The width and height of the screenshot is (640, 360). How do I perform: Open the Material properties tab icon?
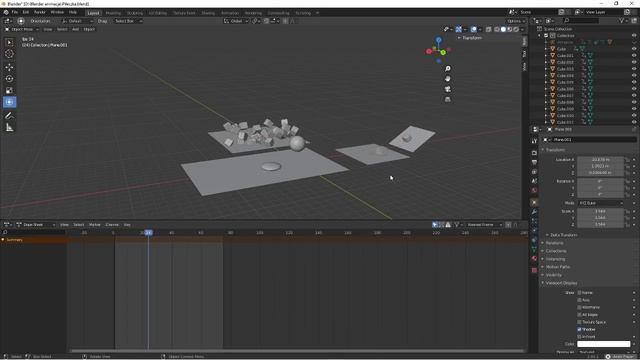coord(534,258)
